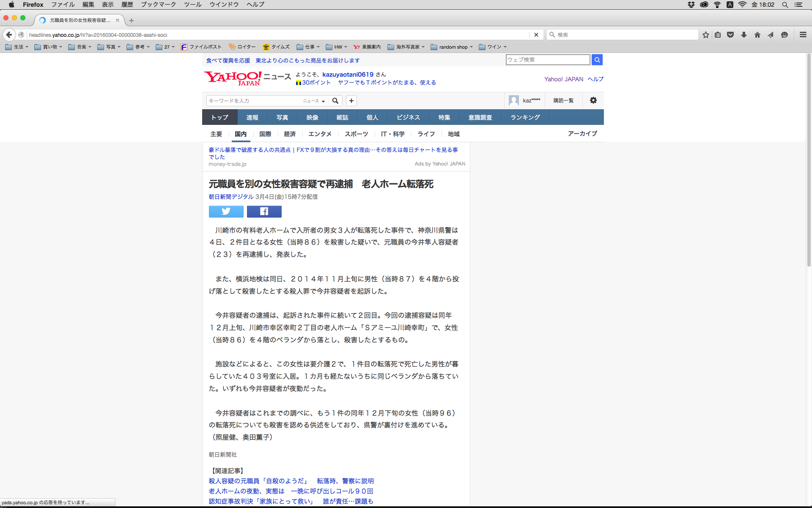The image size is (812, 508).
Task: Switch to the 経済 category tab
Action: pos(290,134)
